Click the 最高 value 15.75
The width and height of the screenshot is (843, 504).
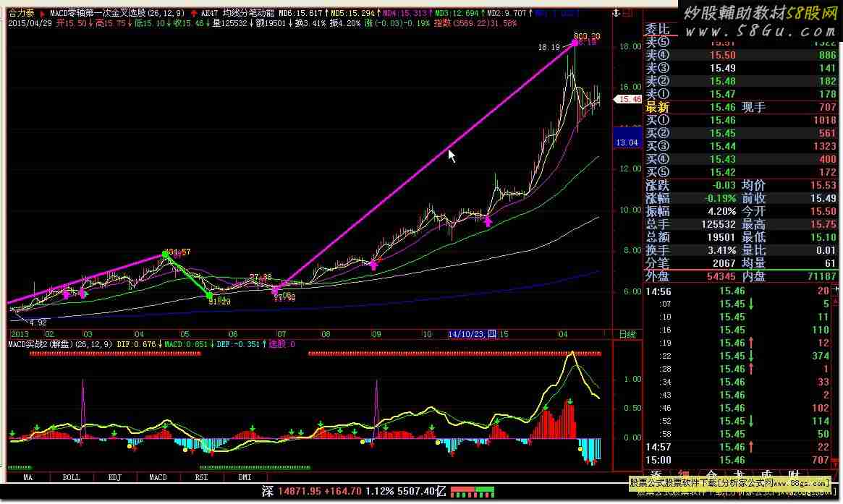[x=823, y=225]
